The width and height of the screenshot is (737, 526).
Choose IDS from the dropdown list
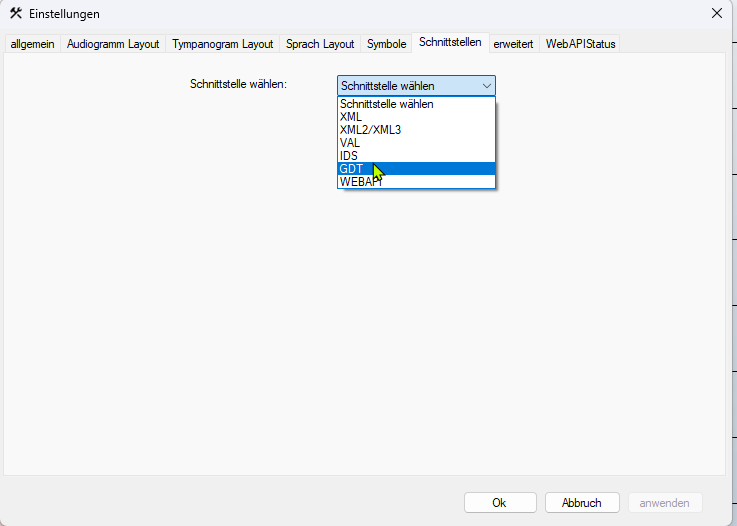pos(349,156)
